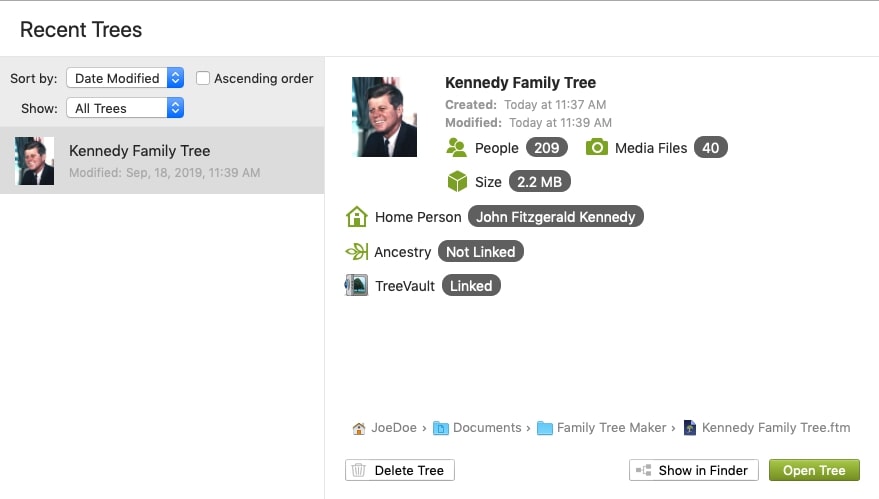The width and height of the screenshot is (879, 499).
Task: Click the Show in Finder button
Action: point(694,470)
